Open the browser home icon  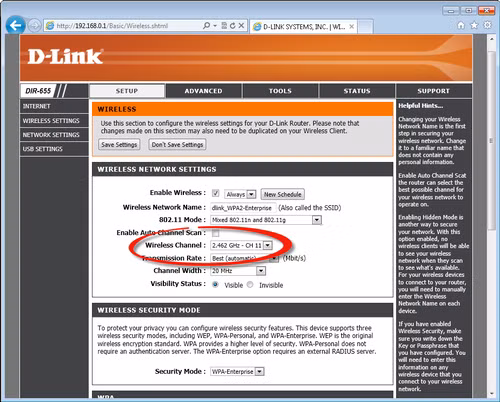(461, 25)
